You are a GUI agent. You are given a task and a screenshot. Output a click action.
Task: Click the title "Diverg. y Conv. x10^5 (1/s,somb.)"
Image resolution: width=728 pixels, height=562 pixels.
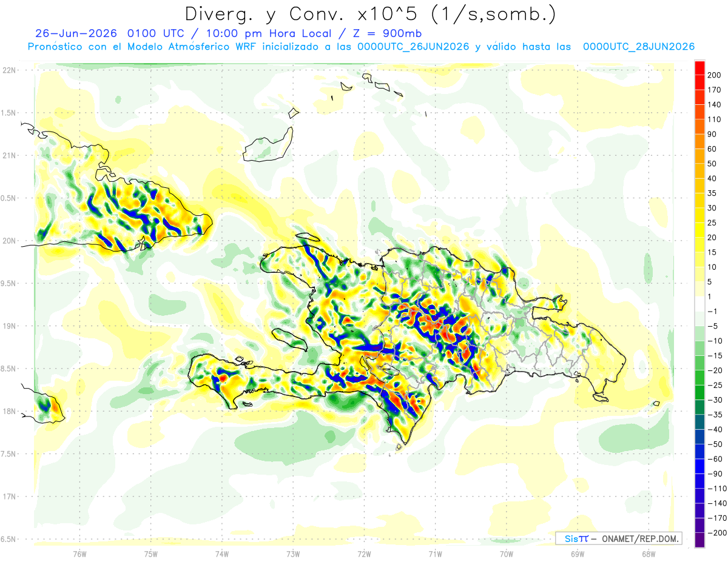(370, 15)
